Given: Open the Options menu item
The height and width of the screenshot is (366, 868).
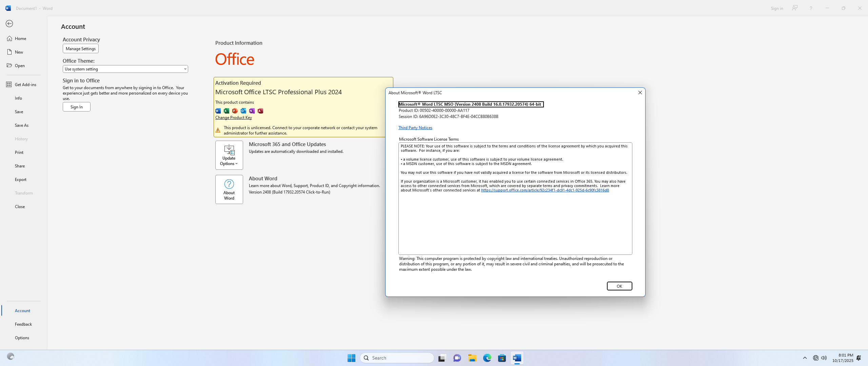Looking at the screenshot, I should (22, 338).
